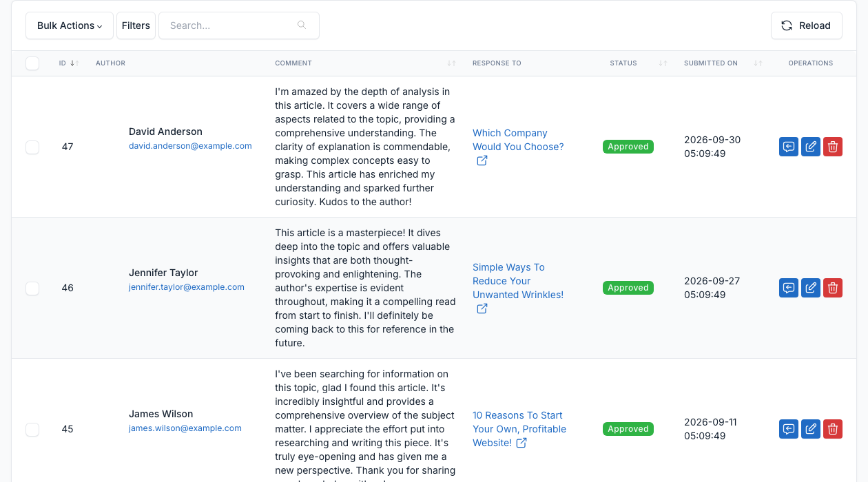Edit Jennifer Taylor's comment
Viewport: 868px width, 482px height.
(811, 288)
